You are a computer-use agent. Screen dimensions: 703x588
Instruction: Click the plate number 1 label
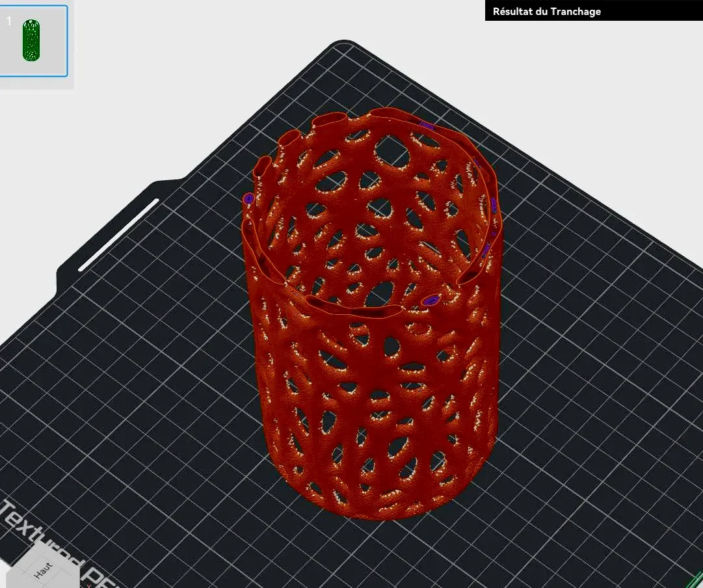tap(8, 21)
